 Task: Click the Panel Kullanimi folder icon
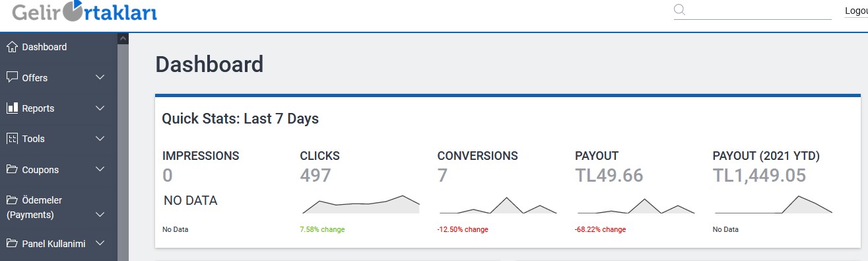[x=12, y=243]
